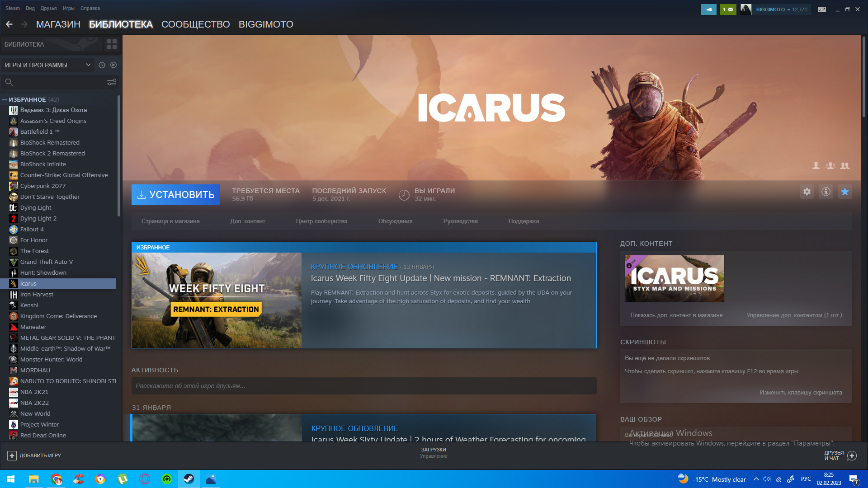Click Изменить клавишу скриншота

pyautogui.click(x=801, y=393)
